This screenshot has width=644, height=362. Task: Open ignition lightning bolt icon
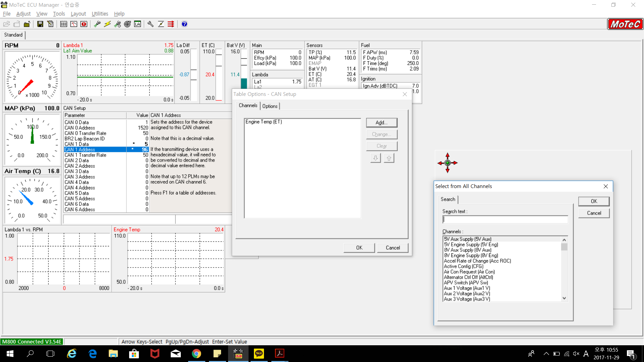(107, 24)
